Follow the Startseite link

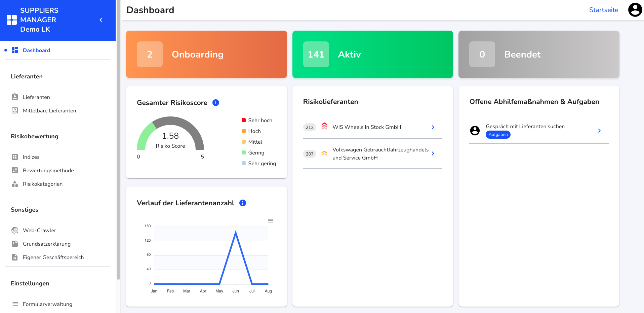(604, 10)
